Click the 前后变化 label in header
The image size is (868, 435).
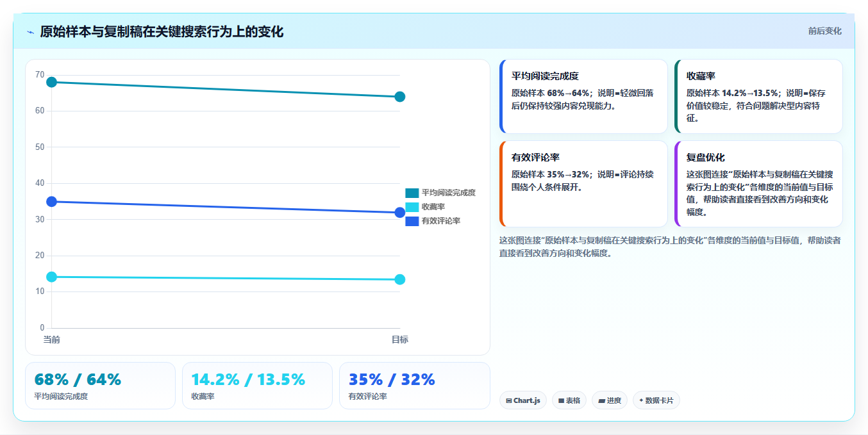click(824, 31)
